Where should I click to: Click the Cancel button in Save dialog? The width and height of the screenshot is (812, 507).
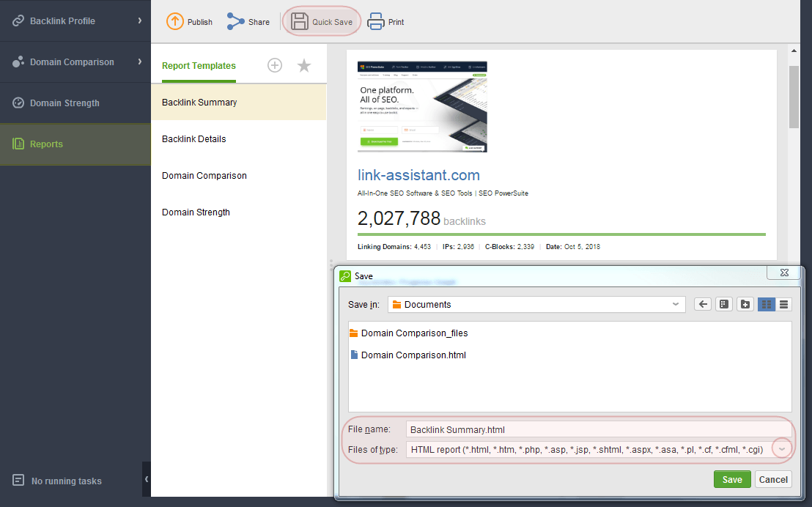point(773,479)
